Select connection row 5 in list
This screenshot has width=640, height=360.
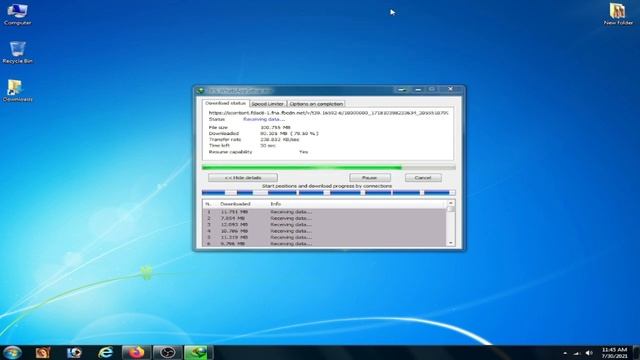pos(324,237)
